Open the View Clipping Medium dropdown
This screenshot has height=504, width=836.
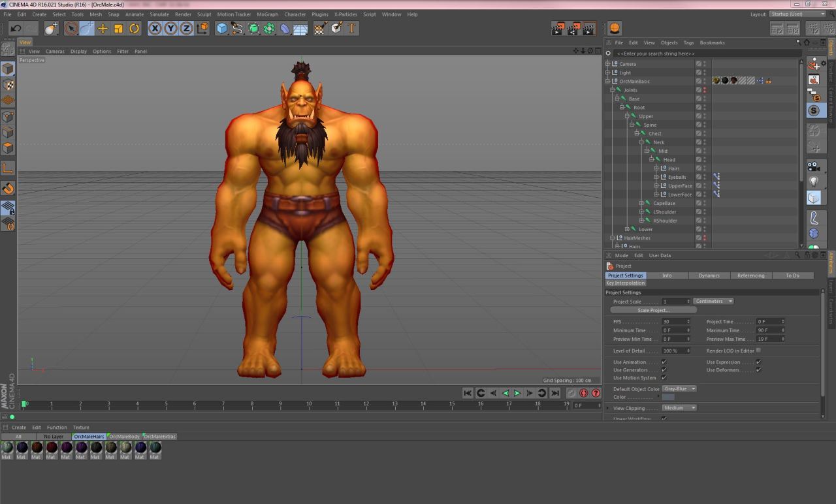coord(679,408)
